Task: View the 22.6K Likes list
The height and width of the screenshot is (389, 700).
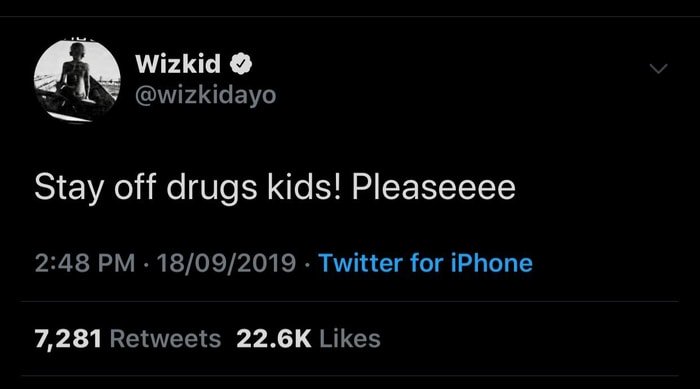Action: [308, 339]
